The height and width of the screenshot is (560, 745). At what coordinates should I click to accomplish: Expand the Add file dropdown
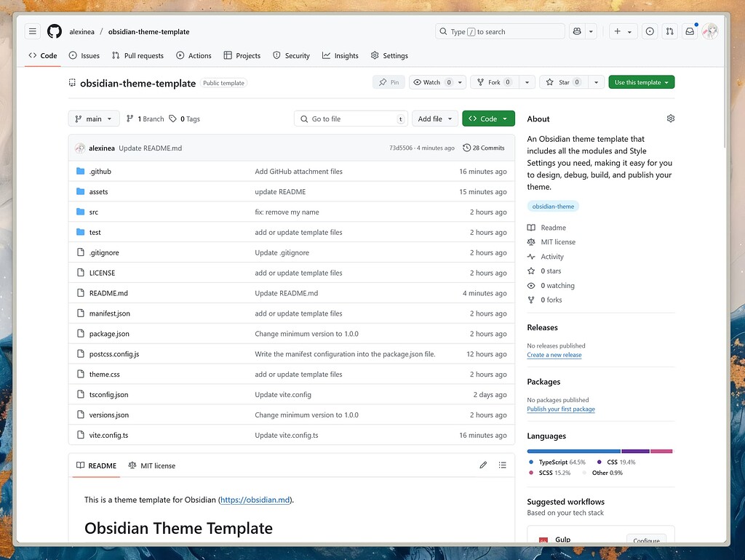(434, 119)
